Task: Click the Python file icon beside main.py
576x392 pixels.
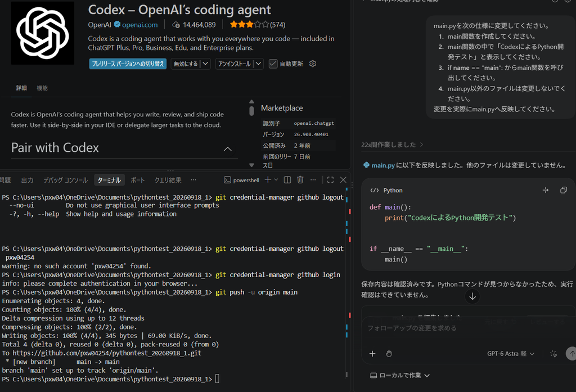Action: (x=366, y=165)
